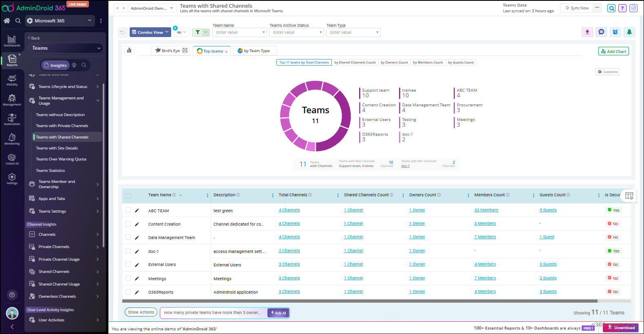Click the bar chart icon left of Bird's Eye
Screen dimensions: 644x334
coord(129,51)
